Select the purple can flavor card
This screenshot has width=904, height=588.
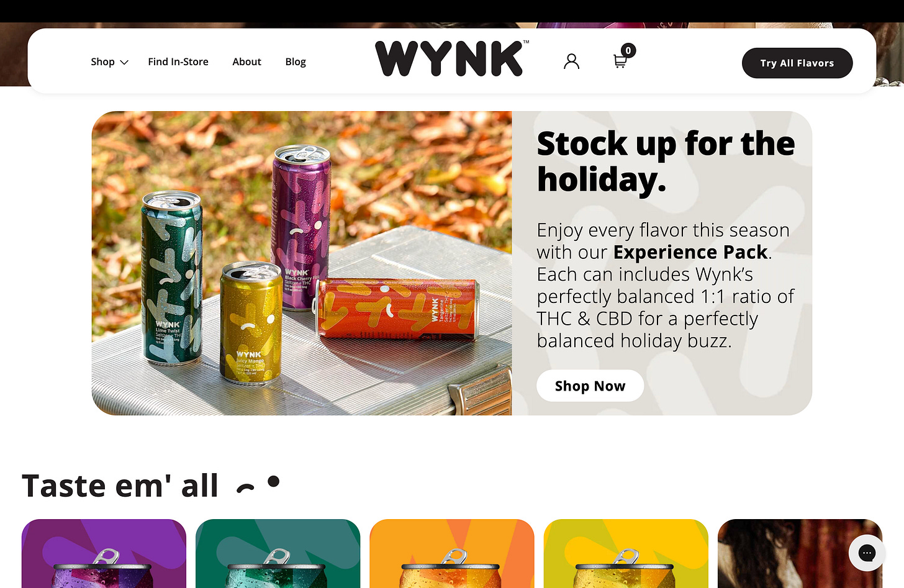[104, 553]
